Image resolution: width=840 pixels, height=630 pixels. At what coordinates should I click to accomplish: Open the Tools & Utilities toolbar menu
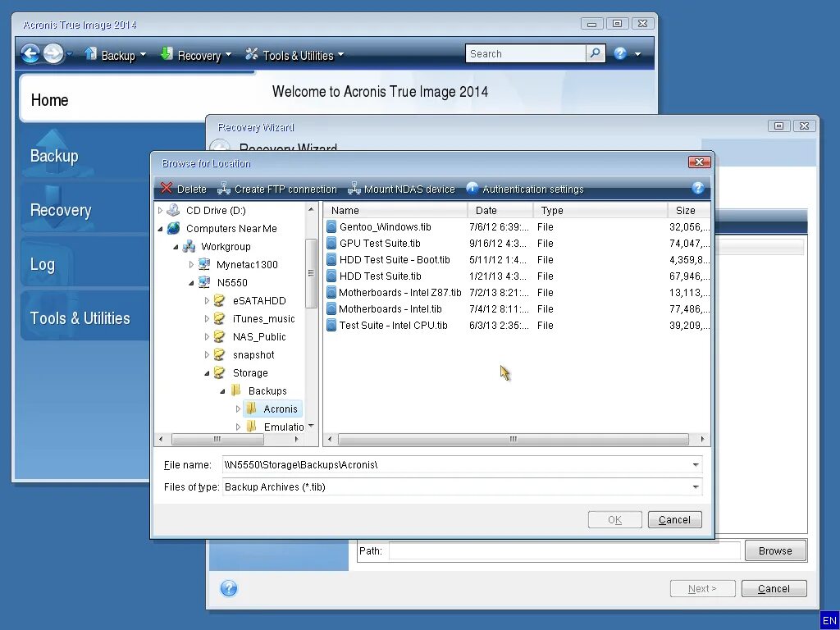pos(294,55)
